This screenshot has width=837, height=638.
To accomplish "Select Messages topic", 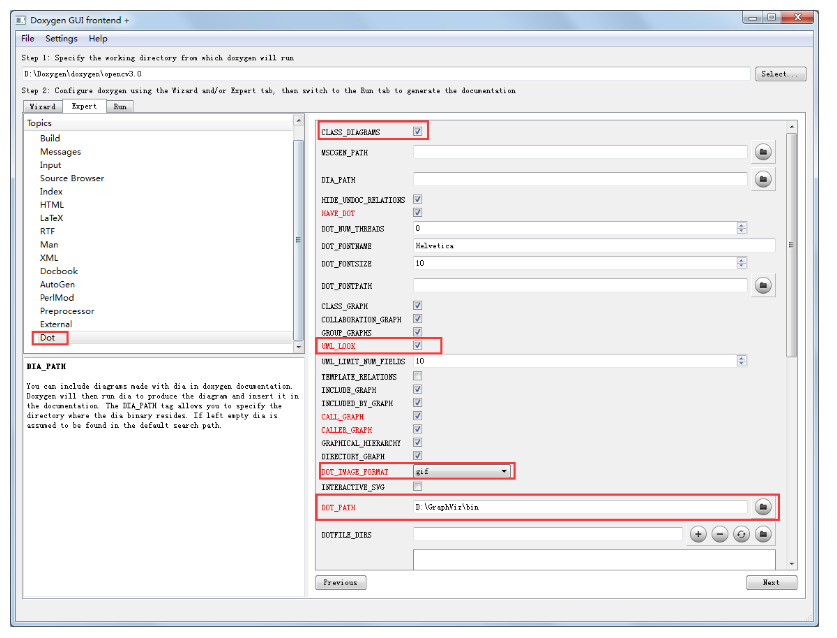I will coord(60,152).
